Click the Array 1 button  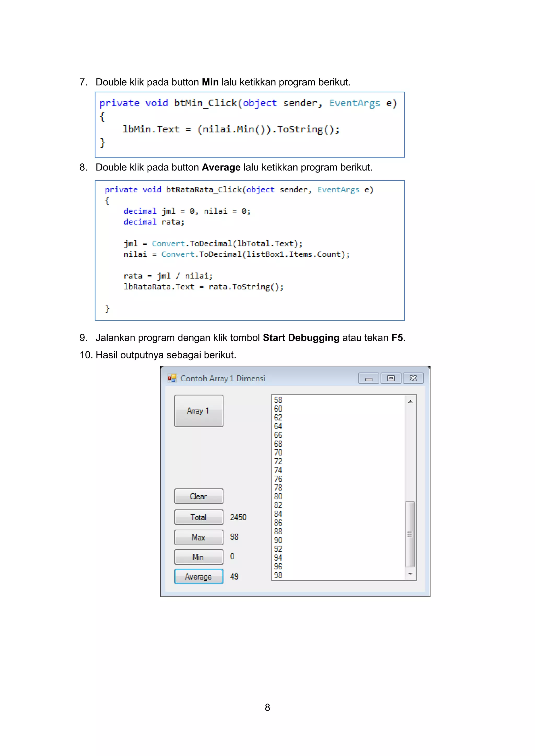click(199, 411)
